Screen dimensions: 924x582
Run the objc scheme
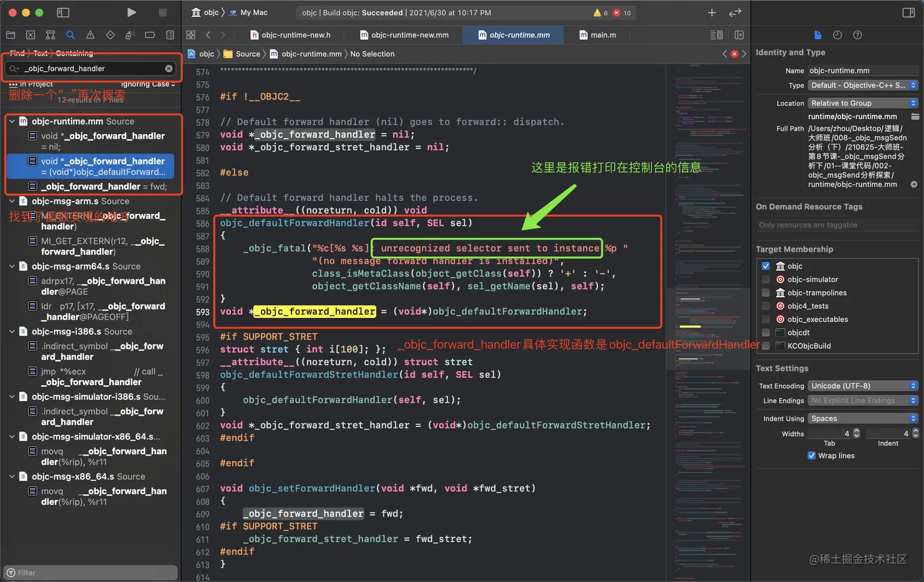tap(131, 12)
